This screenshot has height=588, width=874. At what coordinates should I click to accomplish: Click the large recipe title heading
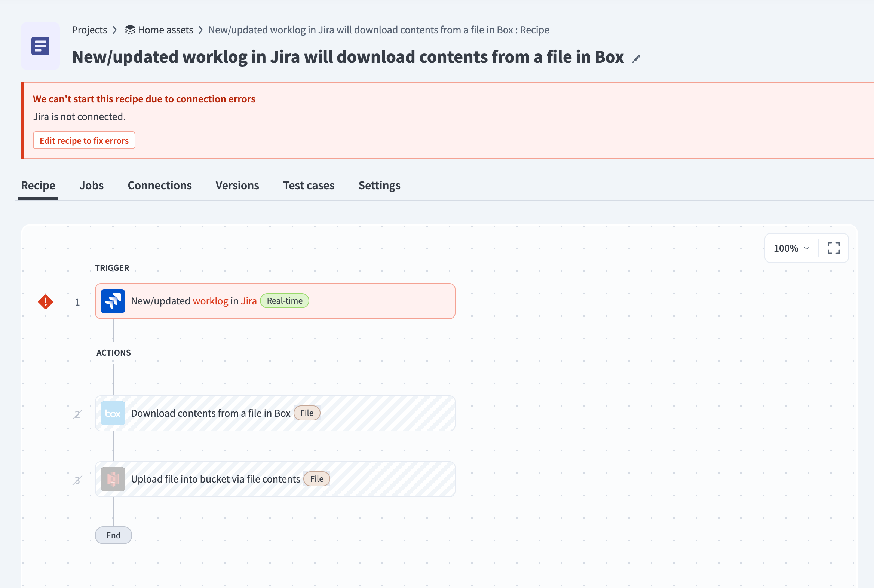[348, 57]
